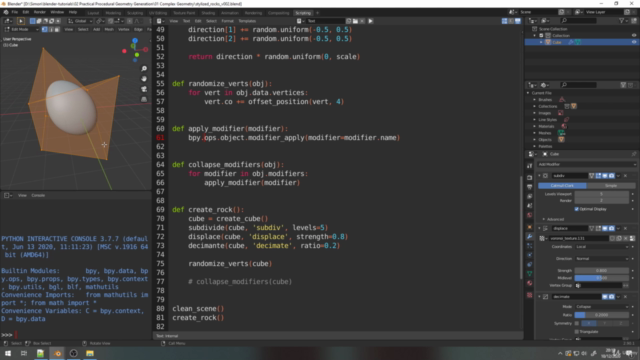The image size is (640, 360).
Task: Switch to the Layout workspace tab
Action: [x=93, y=13]
